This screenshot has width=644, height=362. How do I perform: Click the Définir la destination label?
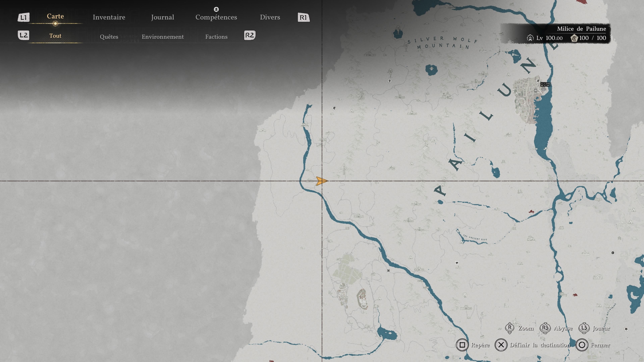coord(540,345)
